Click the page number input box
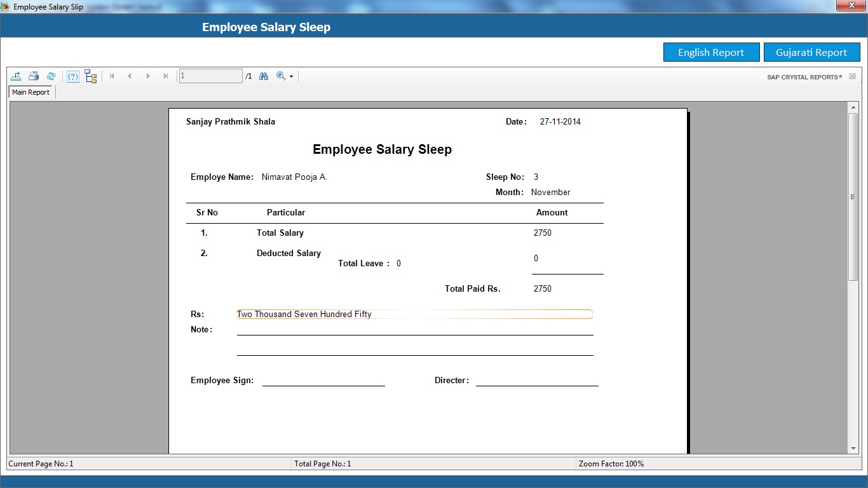This screenshot has height=488, width=868. click(x=210, y=76)
